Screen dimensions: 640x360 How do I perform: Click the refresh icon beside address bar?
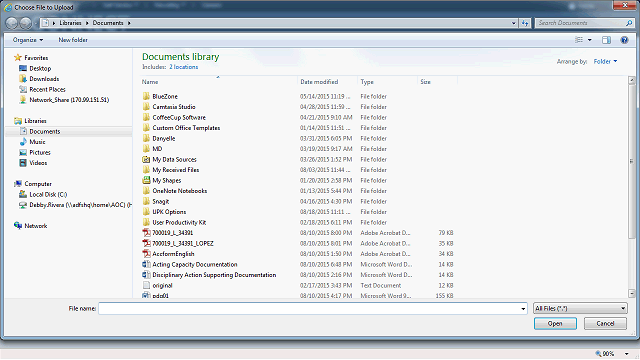click(x=525, y=23)
